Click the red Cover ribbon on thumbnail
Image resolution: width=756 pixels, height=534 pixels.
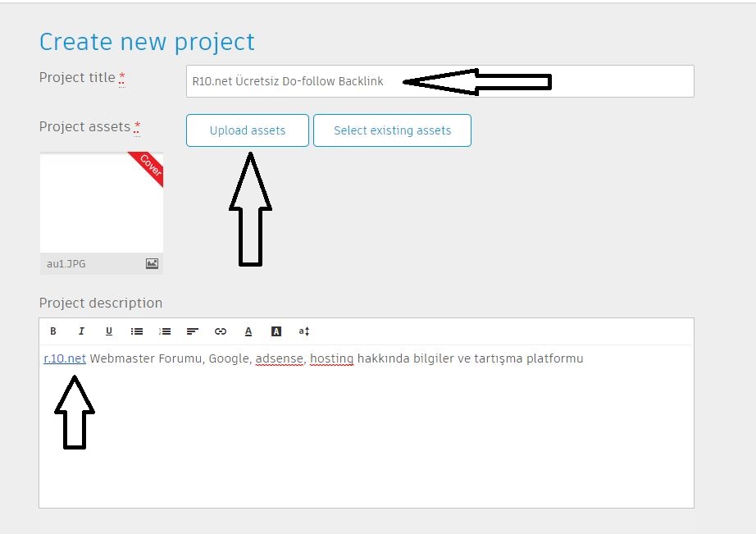click(x=149, y=167)
